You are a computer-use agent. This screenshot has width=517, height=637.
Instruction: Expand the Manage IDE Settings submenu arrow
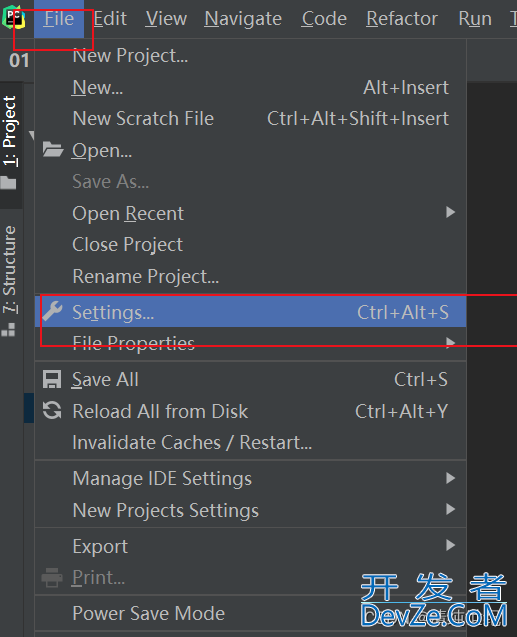450,478
